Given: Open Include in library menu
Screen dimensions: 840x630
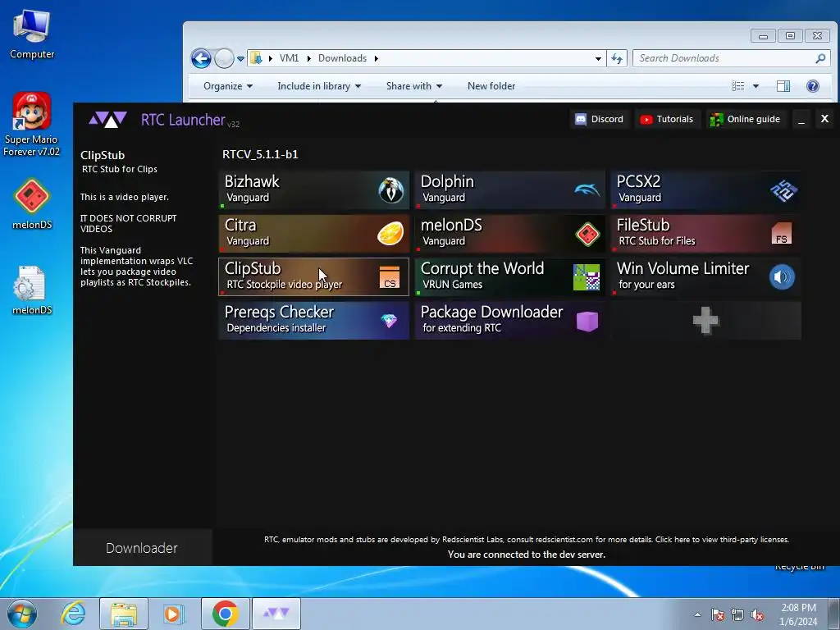Looking at the screenshot, I should coord(319,85).
